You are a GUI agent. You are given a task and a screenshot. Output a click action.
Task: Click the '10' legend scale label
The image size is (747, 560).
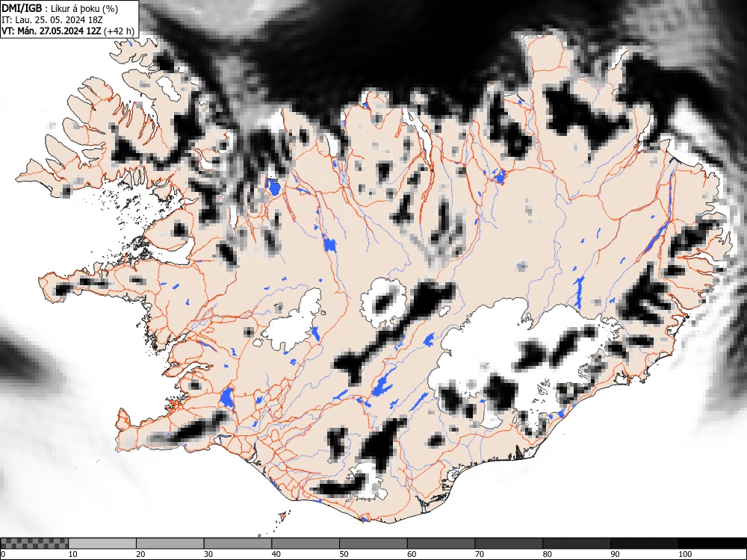point(73,554)
